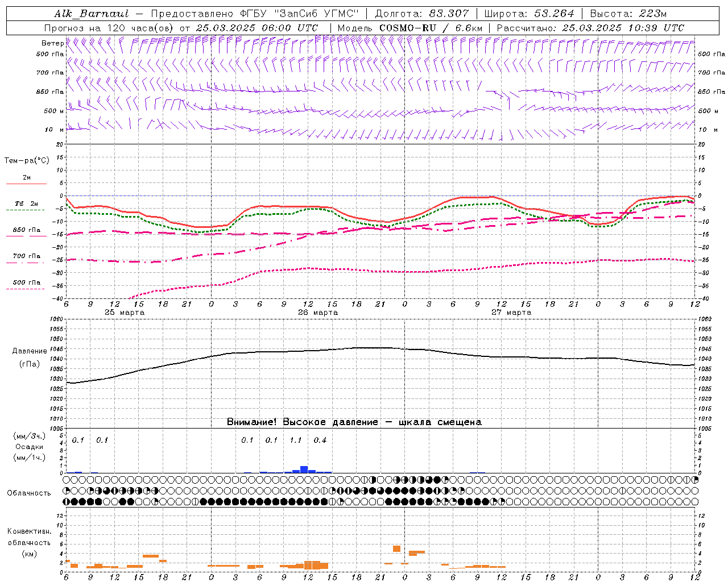This screenshot has width=728, height=582.
Task: Click the '(км)' convective height unit label
Action: click(x=29, y=554)
